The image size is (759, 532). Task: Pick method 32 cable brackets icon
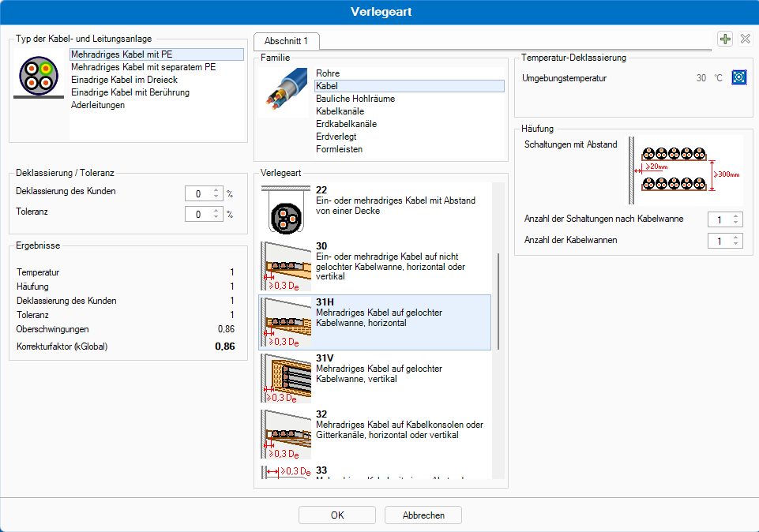point(285,434)
